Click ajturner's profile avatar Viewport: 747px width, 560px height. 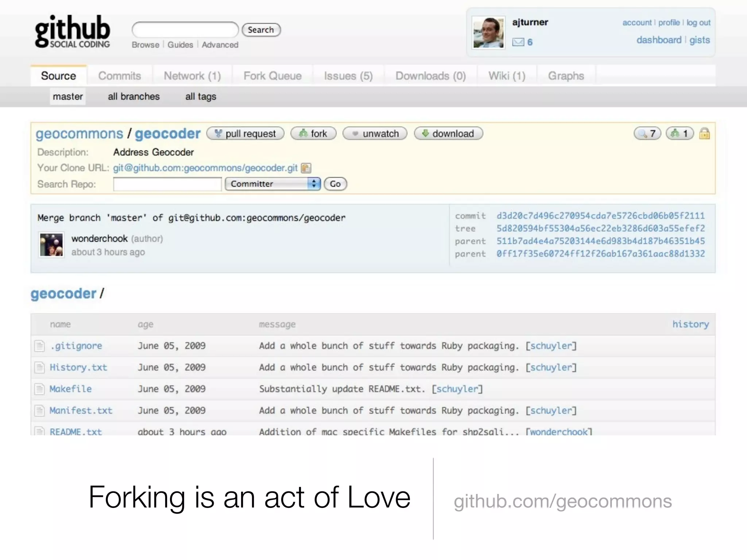click(x=488, y=33)
